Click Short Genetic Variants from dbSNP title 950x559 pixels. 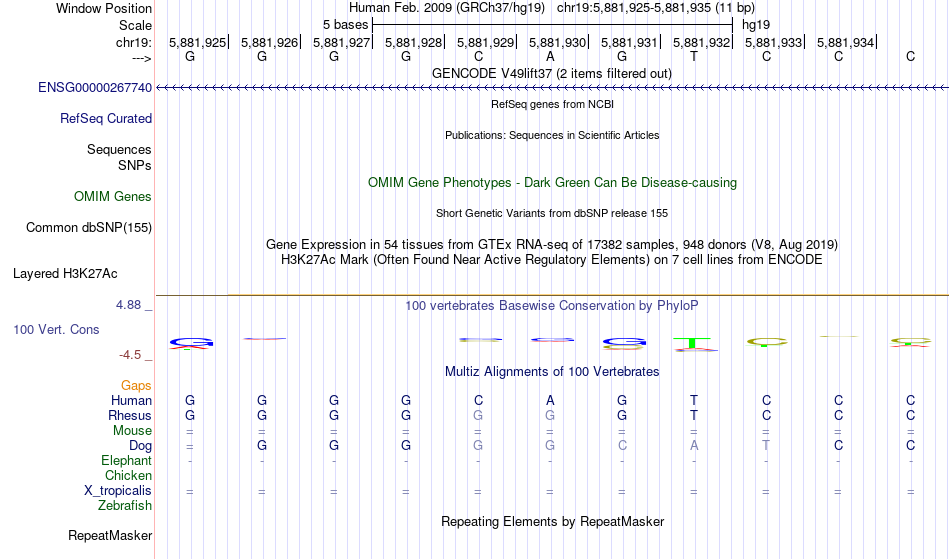point(552,213)
